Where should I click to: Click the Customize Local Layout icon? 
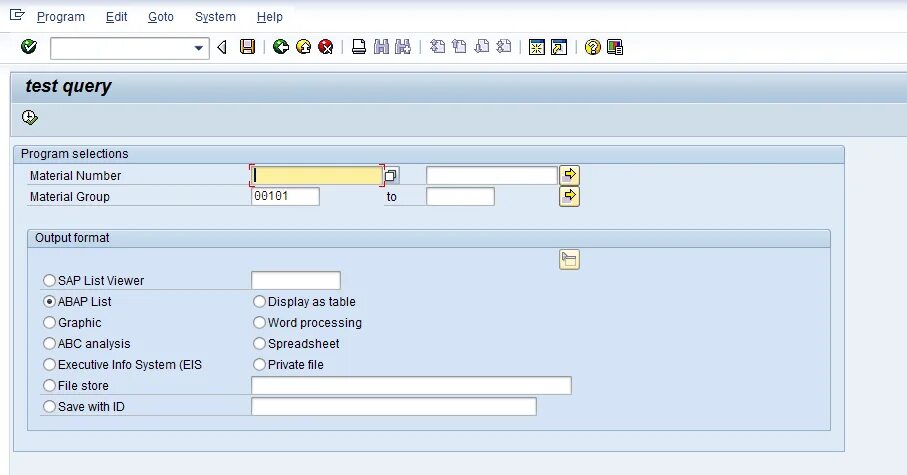[x=615, y=47]
